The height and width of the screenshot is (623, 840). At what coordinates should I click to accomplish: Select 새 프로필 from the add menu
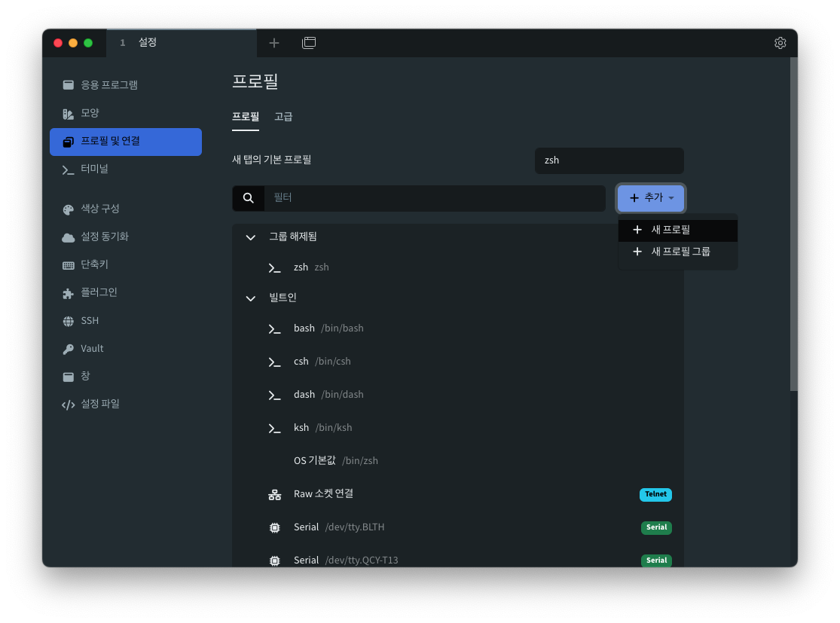669,230
